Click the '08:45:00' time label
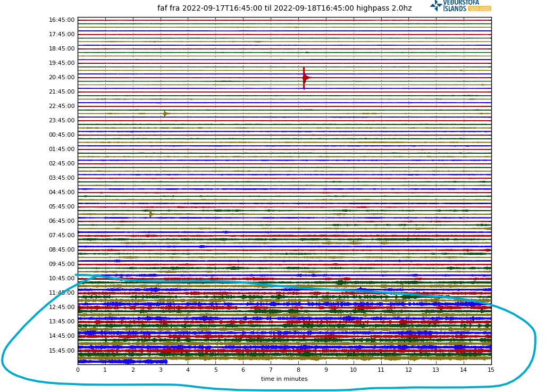Image resolution: width=545 pixels, height=392 pixels. (62, 249)
